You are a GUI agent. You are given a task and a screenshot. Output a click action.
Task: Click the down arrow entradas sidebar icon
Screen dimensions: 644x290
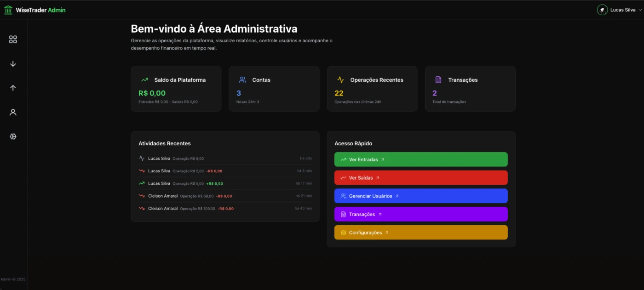click(13, 64)
